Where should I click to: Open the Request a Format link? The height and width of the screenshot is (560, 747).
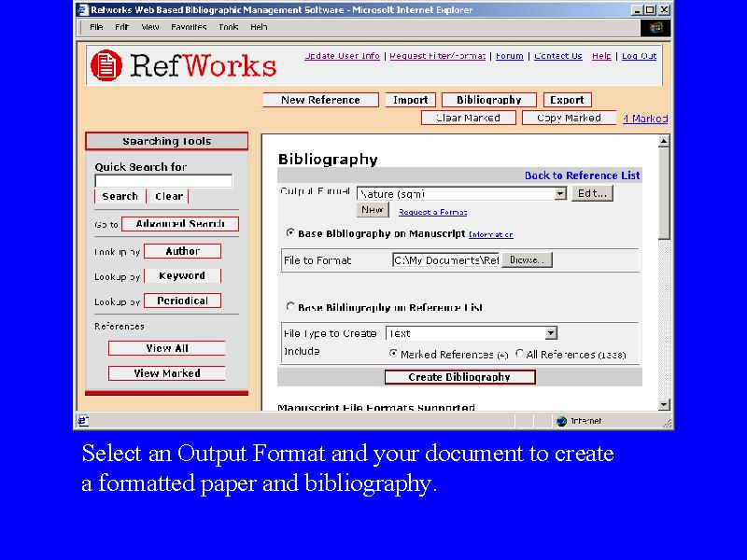pyautogui.click(x=432, y=212)
